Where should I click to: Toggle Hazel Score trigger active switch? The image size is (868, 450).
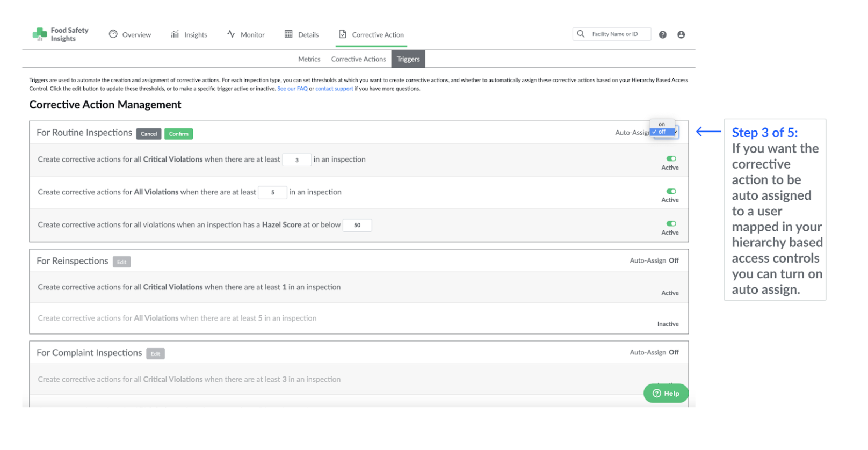671,224
